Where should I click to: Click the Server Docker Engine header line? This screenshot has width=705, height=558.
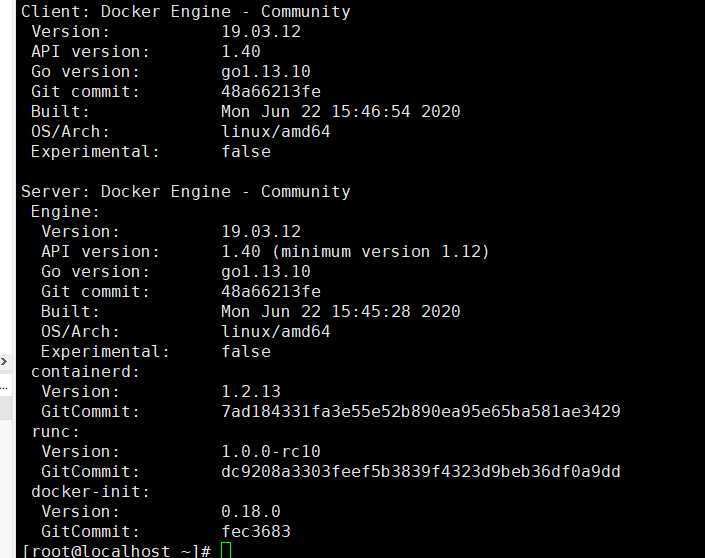tap(186, 192)
